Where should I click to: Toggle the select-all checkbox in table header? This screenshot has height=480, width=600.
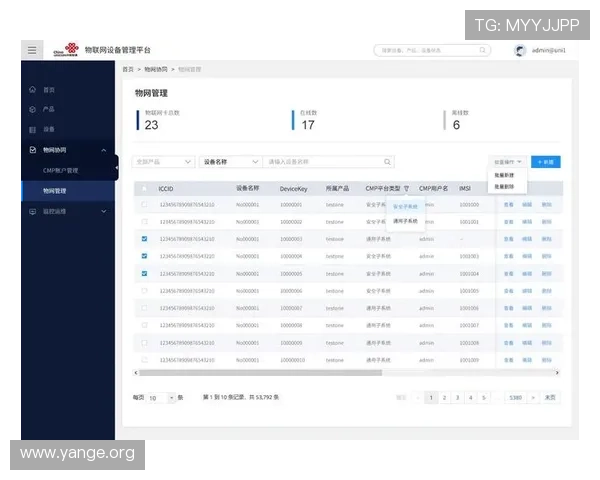pos(145,188)
